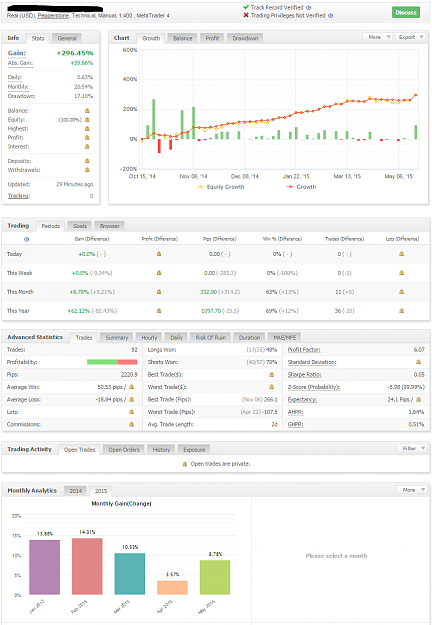The height and width of the screenshot is (625, 432).
Task: Open the chart More dropdown
Action: [x=378, y=37]
